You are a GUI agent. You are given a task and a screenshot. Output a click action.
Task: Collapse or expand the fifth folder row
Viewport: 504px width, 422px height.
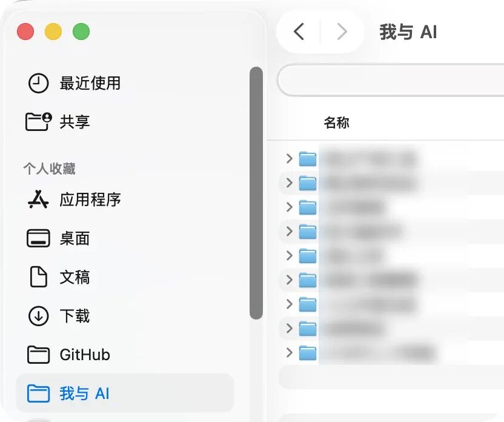288,255
